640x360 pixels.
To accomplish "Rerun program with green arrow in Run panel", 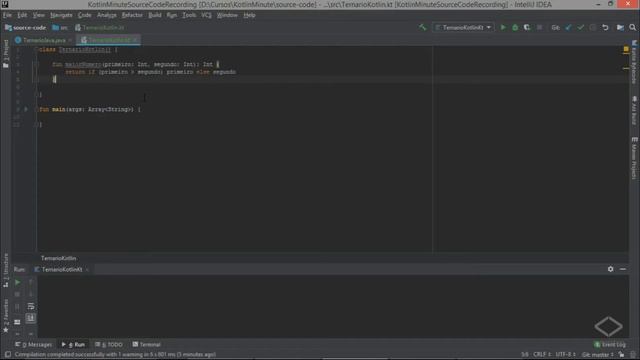I will pyautogui.click(x=18, y=282).
